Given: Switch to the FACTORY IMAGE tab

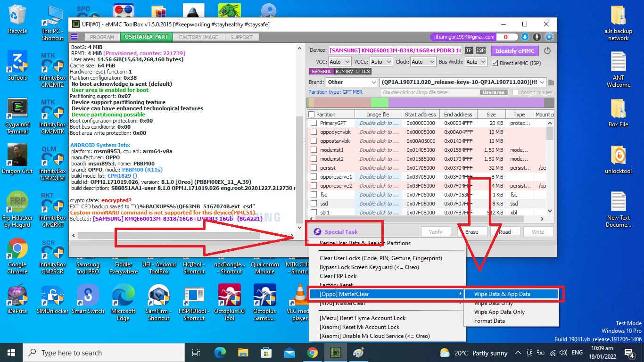Looking at the screenshot, I should 198,37.
